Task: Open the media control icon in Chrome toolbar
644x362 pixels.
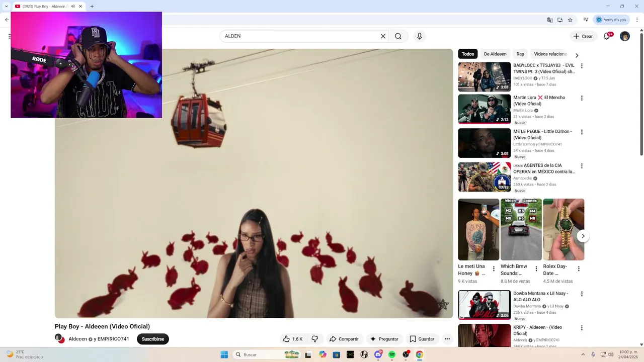Action: 586,20
